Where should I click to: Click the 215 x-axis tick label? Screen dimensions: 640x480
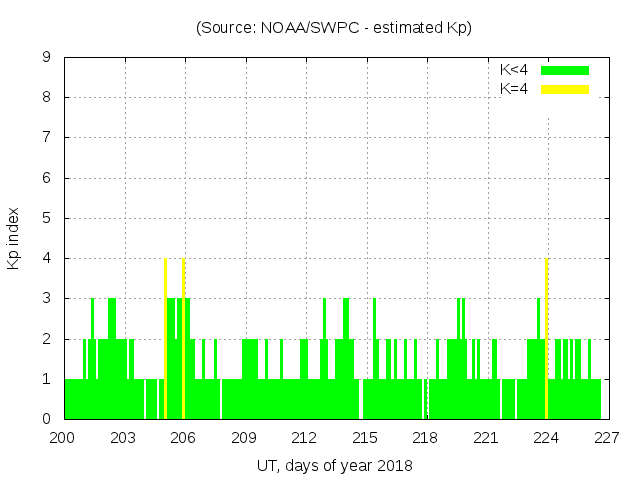(365, 437)
